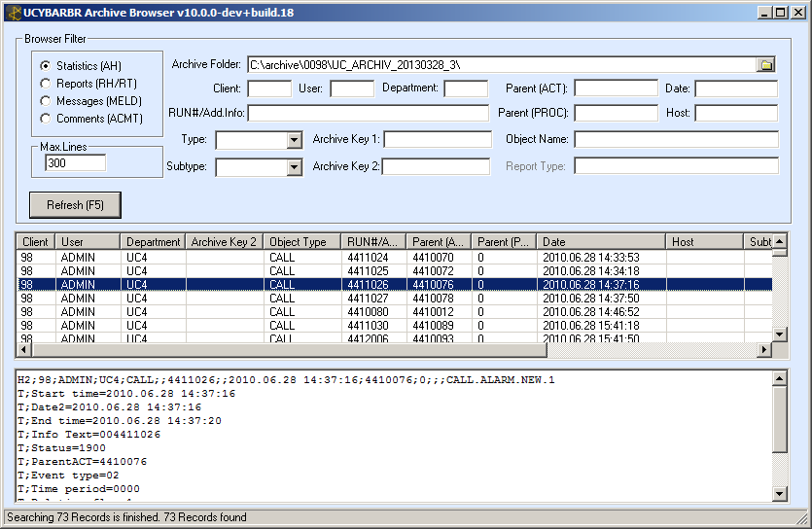Screen dimensions: 812x529
Task: Sort by the Archive Key 2 column header
Action: 225,242
